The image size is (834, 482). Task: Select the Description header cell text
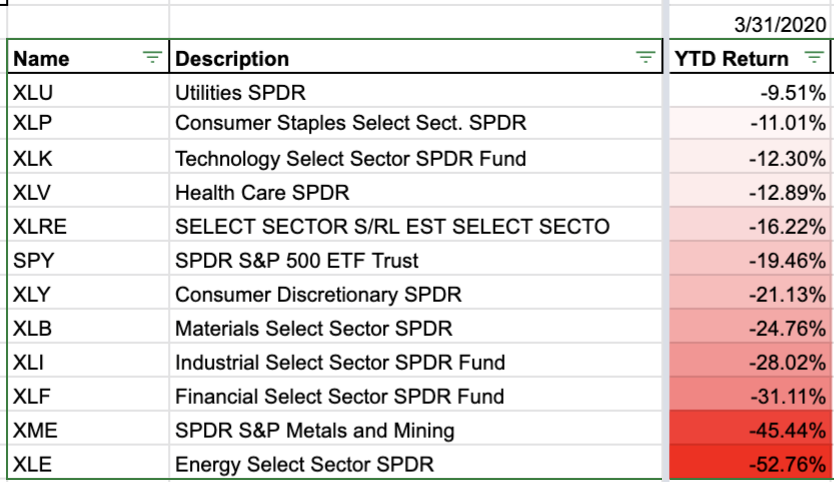click(232, 59)
